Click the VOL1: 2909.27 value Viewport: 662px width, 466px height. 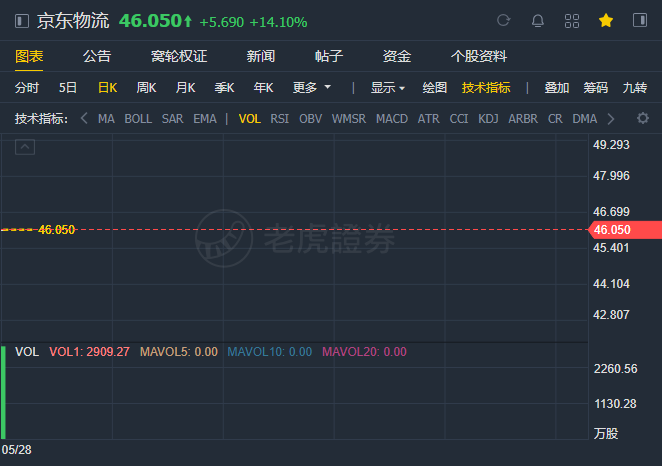click(x=89, y=352)
